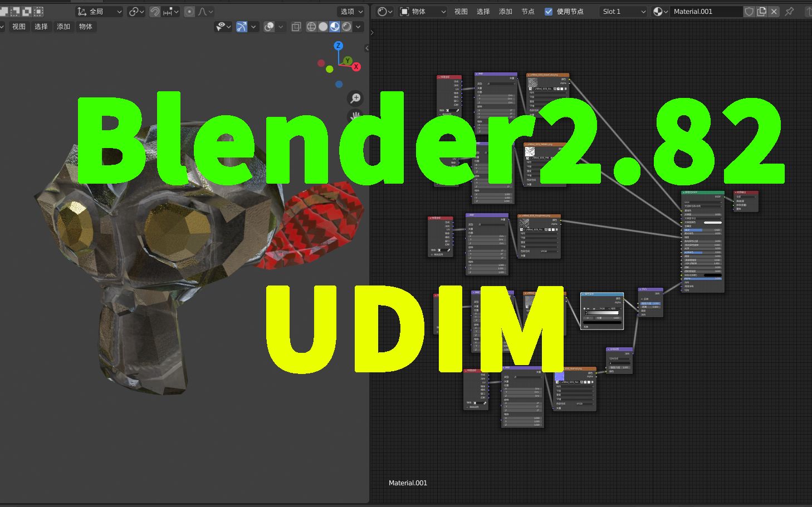Image resolution: width=812 pixels, height=507 pixels.
Task: Expand the gizmo settings dropdown arrow
Action: click(254, 26)
